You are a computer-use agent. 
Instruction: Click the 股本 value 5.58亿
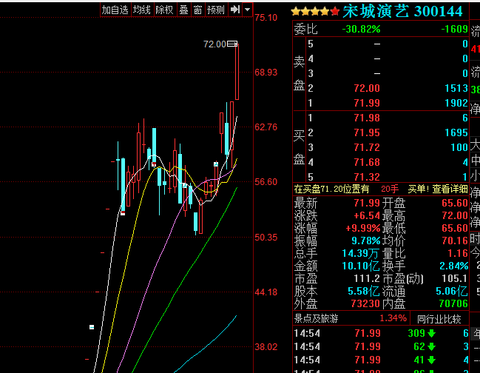point(363,291)
